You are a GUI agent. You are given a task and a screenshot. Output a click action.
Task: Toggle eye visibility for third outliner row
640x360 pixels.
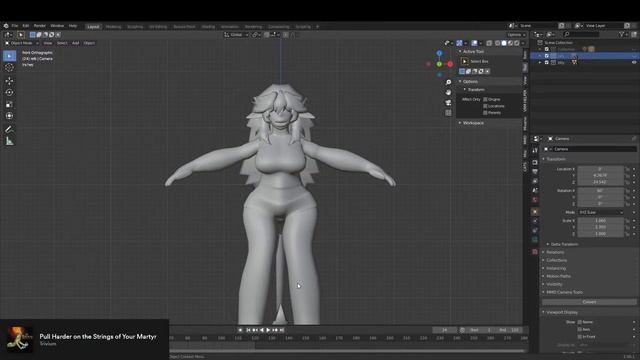click(x=634, y=62)
